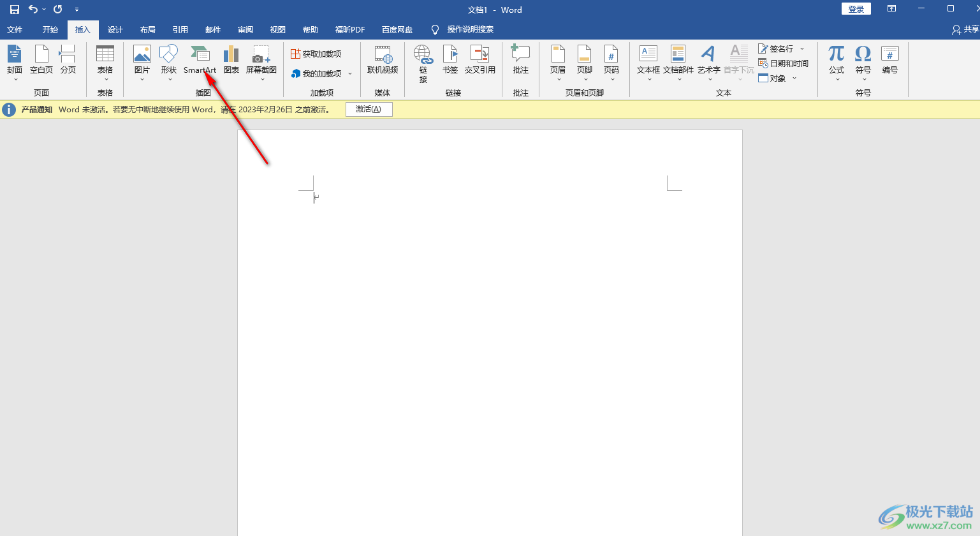Image resolution: width=980 pixels, height=536 pixels.
Task: Insert a page break (分页)
Action: (x=68, y=60)
